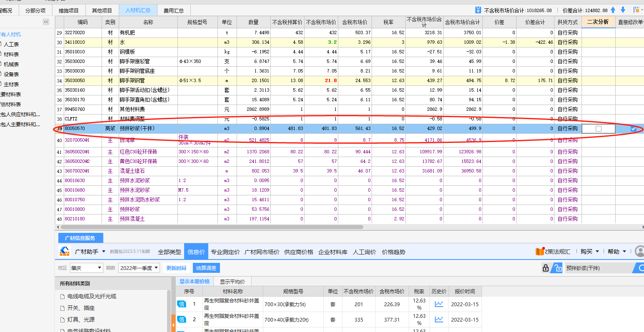Switch to the 措施项目 tab
The width and height of the screenshot is (644, 332).
69,10
